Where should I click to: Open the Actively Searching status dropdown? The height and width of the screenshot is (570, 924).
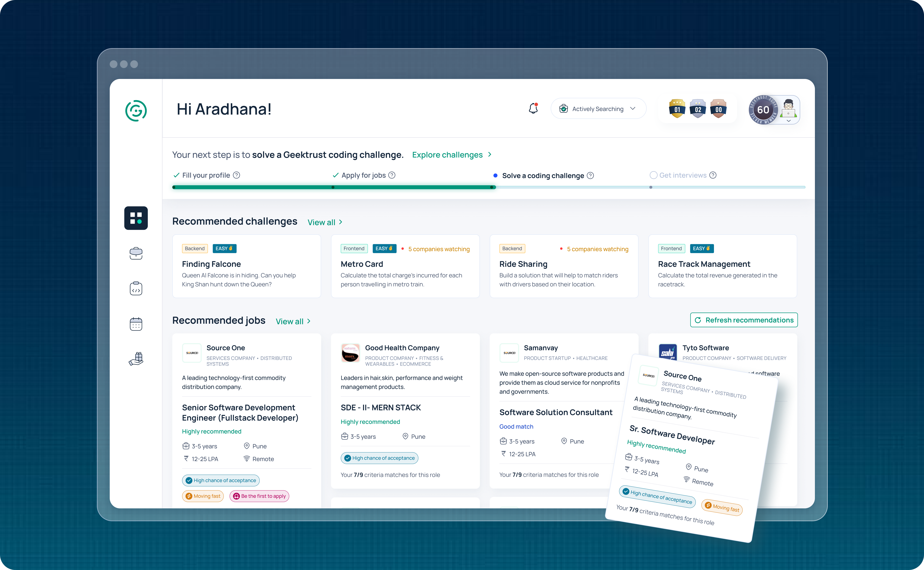click(x=598, y=108)
